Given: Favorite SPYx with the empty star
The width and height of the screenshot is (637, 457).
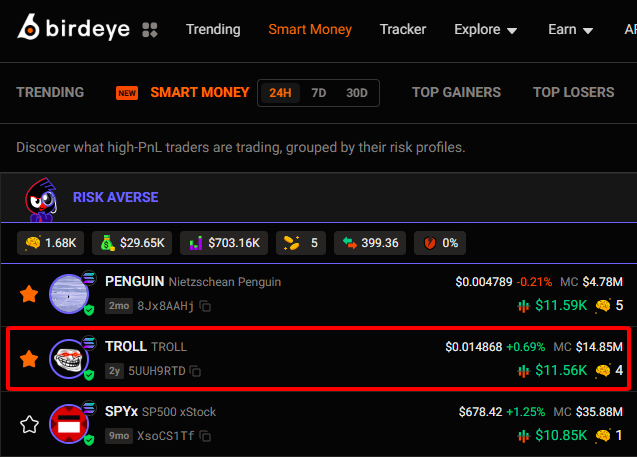Looking at the screenshot, I should pyautogui.click(x=29, y=424).
